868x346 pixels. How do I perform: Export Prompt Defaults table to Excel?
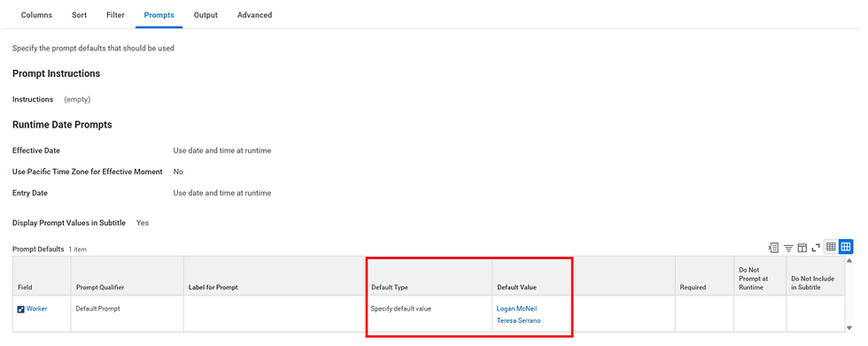pos(773,248)
